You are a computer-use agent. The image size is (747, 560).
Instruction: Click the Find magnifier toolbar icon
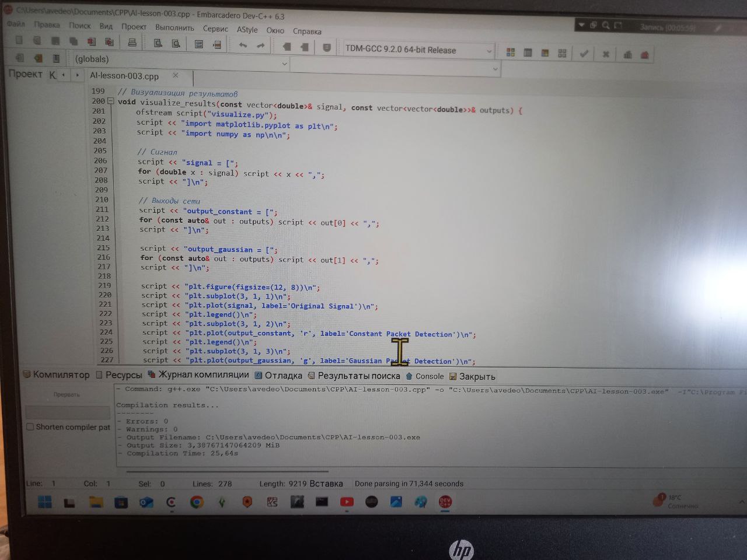point(158,43)
